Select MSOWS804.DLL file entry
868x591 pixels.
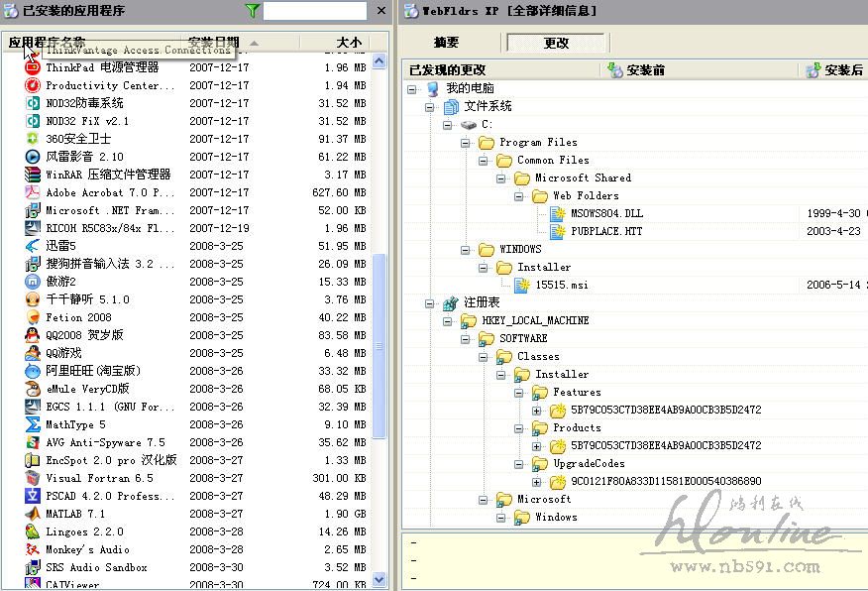(x=606, y=214)
